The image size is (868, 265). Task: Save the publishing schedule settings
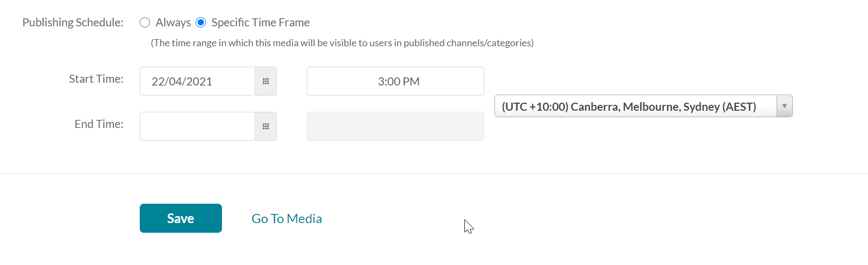[x=181, y=218]
